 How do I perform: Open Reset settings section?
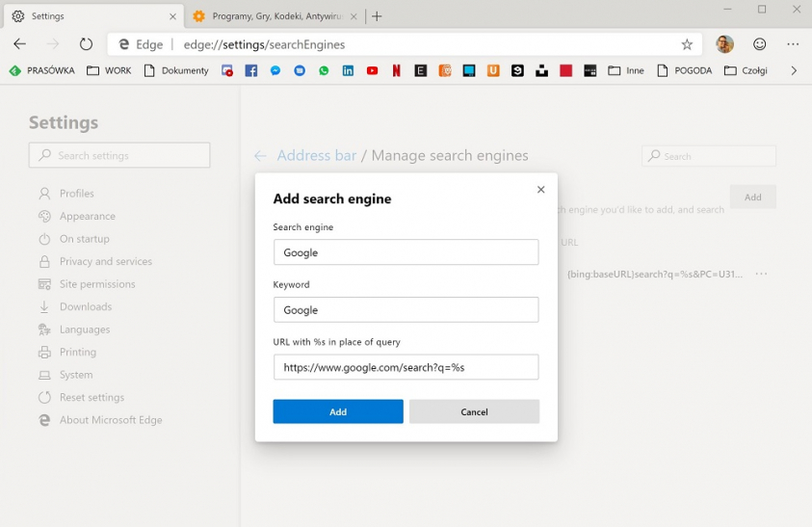point(81,398)
